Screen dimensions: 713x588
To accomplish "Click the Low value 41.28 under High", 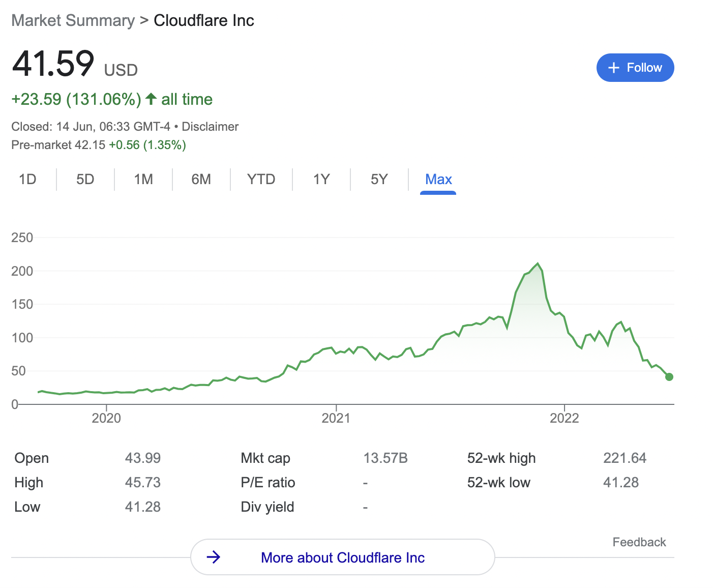I will (143, 507).
